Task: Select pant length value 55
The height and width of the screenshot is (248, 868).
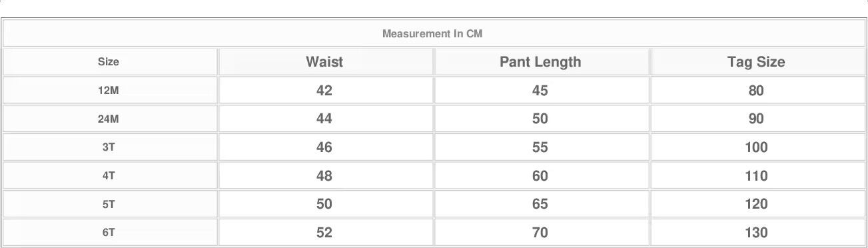Action: [x=540, y=147]
